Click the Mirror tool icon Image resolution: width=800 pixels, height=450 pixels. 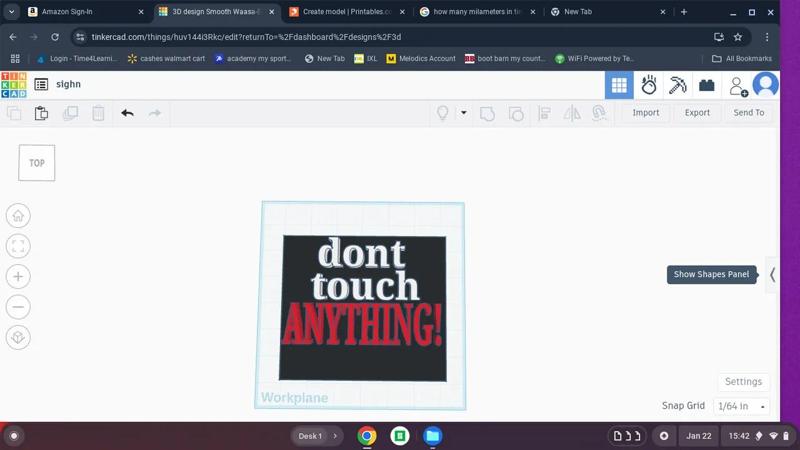tap(572, 113)
